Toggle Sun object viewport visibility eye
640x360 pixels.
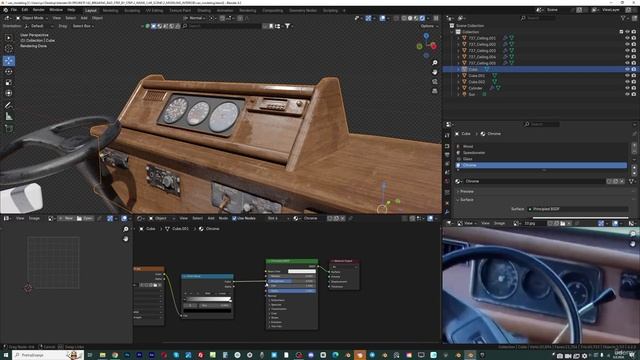(x=627, y=94)
